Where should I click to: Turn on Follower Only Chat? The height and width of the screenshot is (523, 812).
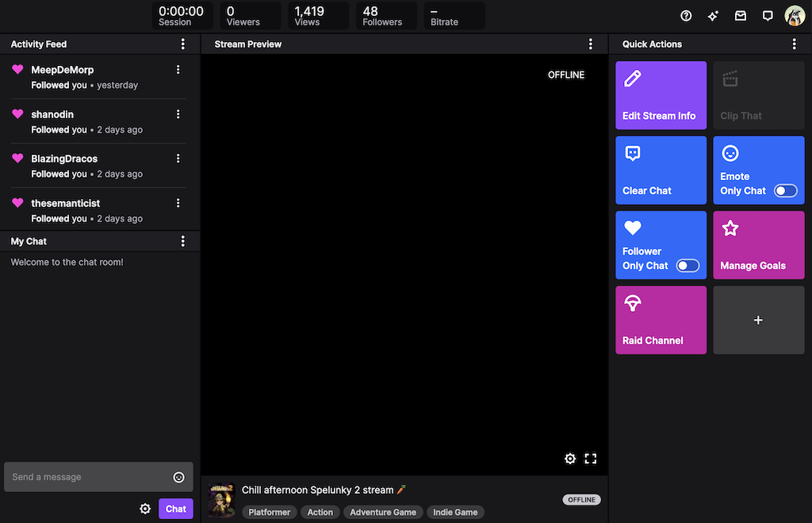pos(687,265)
